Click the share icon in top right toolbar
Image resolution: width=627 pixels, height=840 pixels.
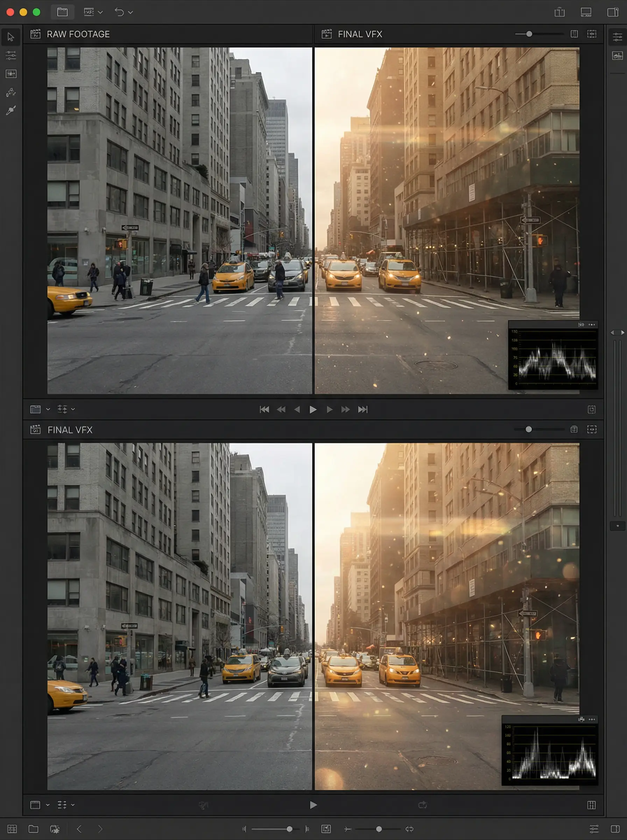pos(559,12)
